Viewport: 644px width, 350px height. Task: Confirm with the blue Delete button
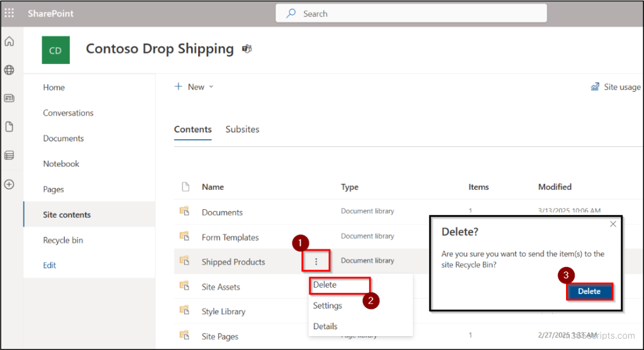click(589, 292)
